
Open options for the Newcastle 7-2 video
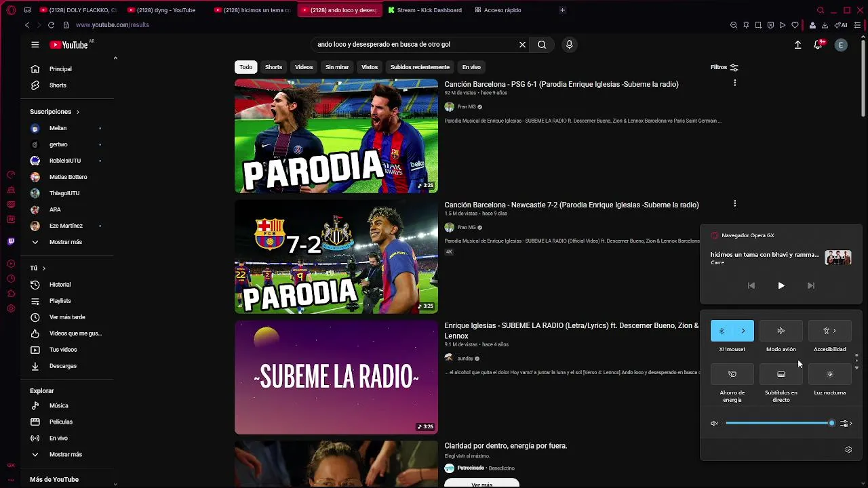click(x=734, y=203)
